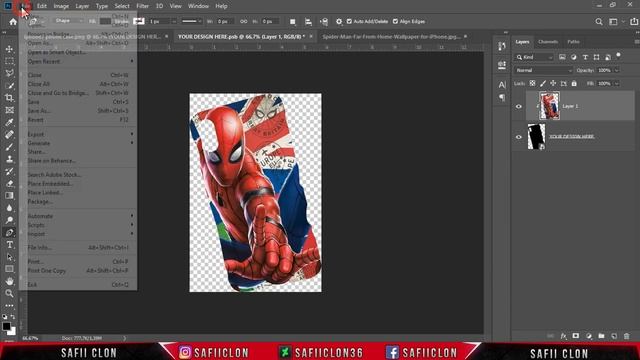Open the stroke line style dropdown
The image size is (640, 360).
click(x=191, y=21)
